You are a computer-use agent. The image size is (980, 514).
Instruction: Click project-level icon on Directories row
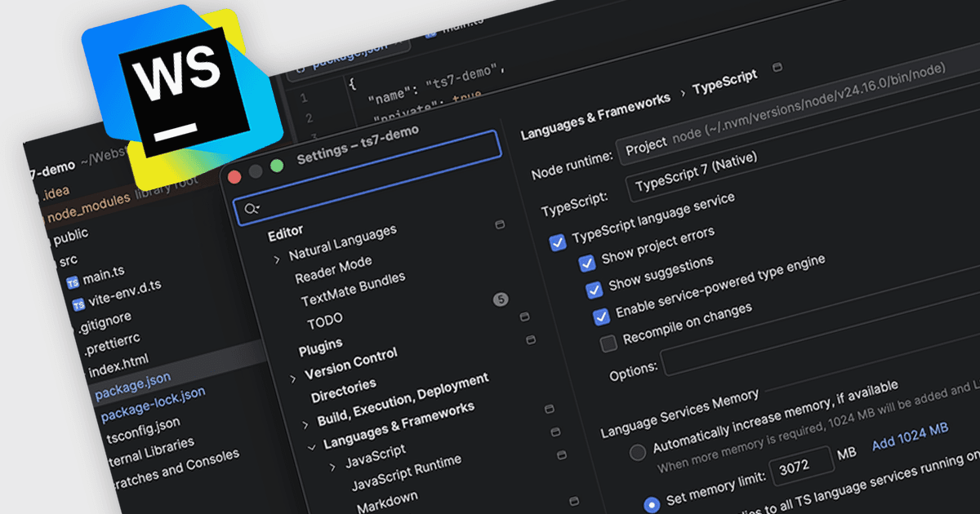pyautogui.click(x=530, y=339)
